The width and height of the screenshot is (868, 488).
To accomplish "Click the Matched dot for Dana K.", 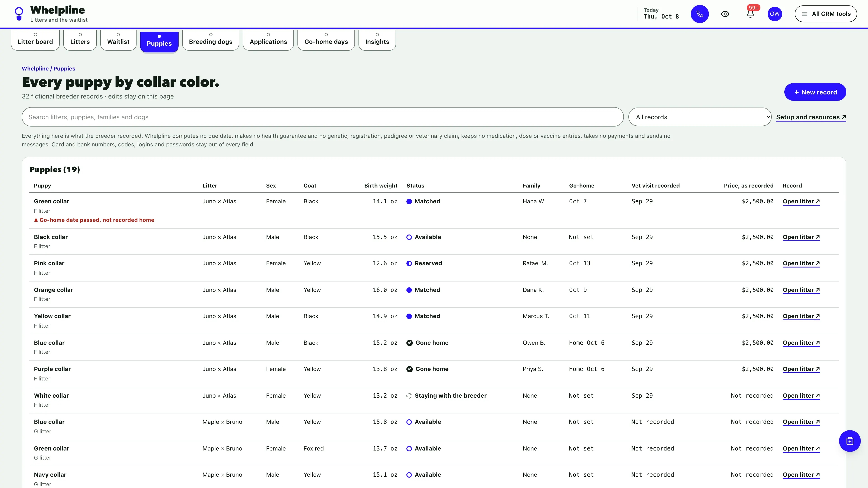I will coord(409,290).
